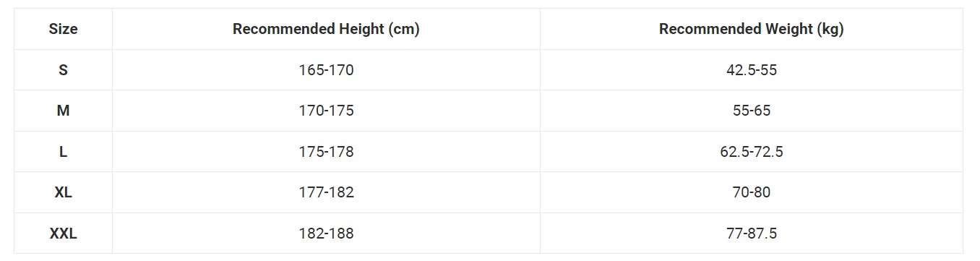Click weight value 77-87.5
980x261 pixels.
coord(752,234)
